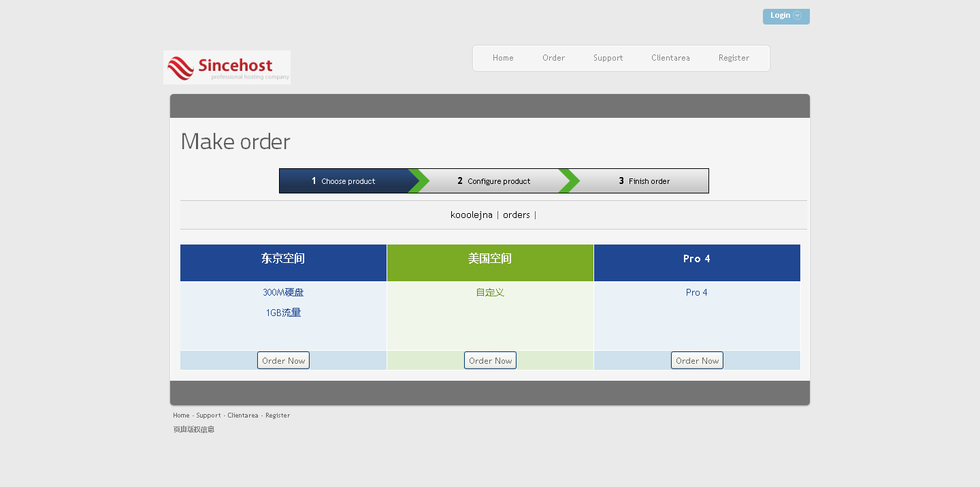Select Register in the top navigation
980x487 pixels.
click(734, 58)
